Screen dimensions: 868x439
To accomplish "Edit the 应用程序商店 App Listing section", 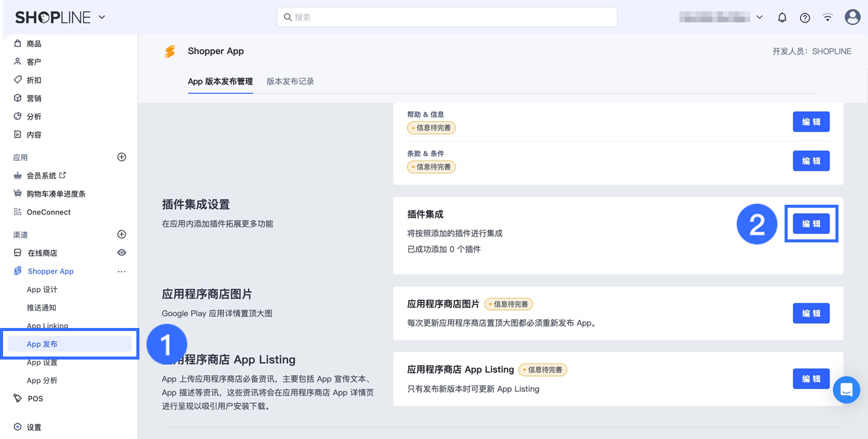I will (811, 379).
